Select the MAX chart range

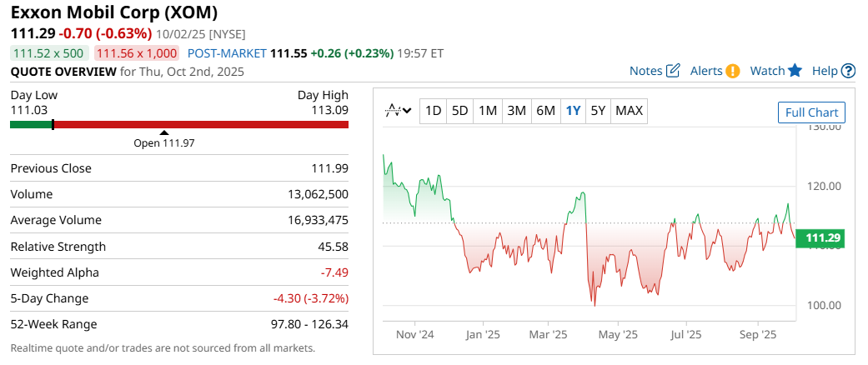click(x=629, y=111)
